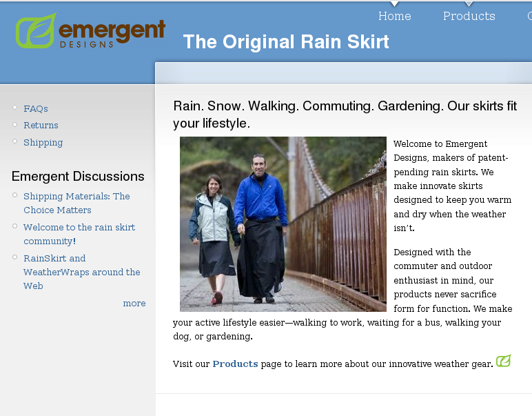Follow the bold Products link in text
The image size is (532, 416).
pos(235,364)
